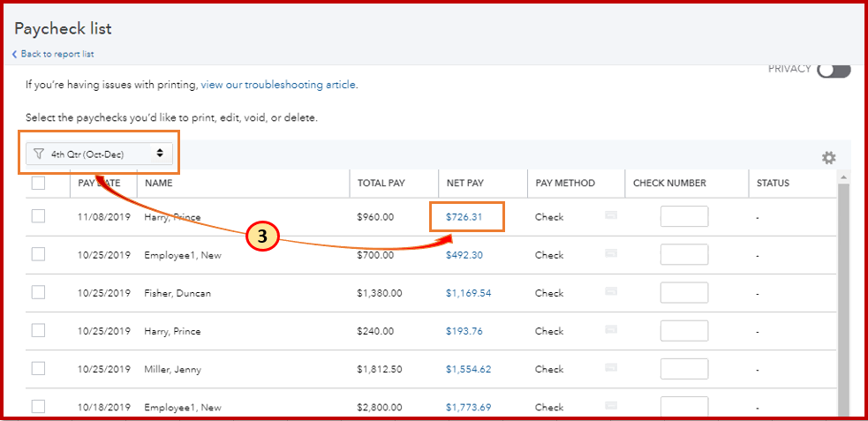
Task: Tick the checkbox for Miller, Jenny
Action: (x=38, y=368)
